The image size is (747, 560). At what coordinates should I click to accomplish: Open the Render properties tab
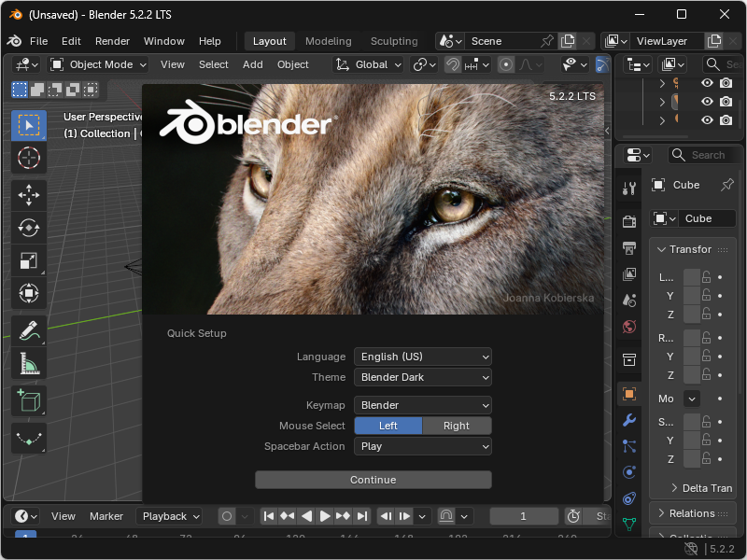[629, 221]
